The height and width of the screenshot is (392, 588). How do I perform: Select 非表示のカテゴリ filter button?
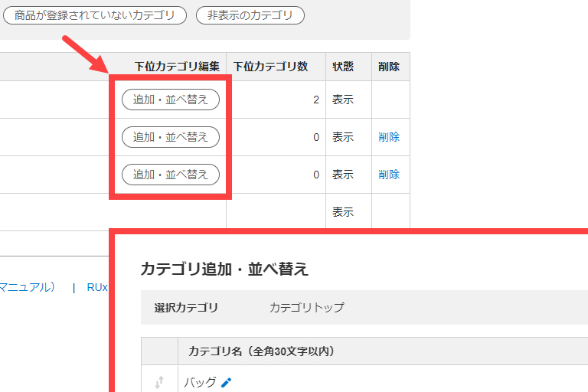click(x=250, y=15)
